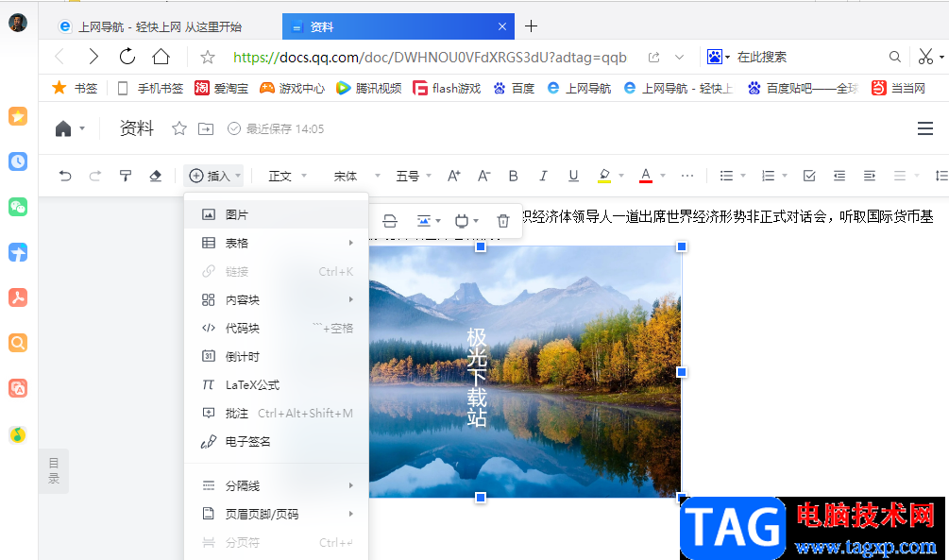
Task: Switch to 上网导航 browser tab
Action: [160, 26]
